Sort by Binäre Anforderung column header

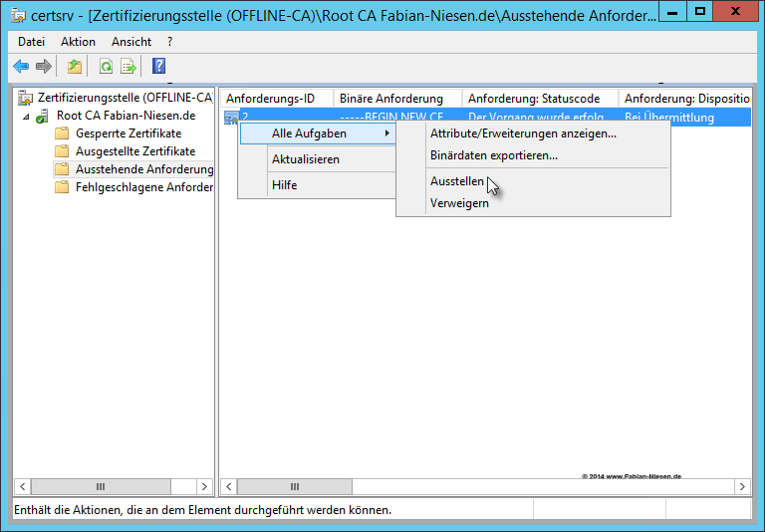point(397,99)
